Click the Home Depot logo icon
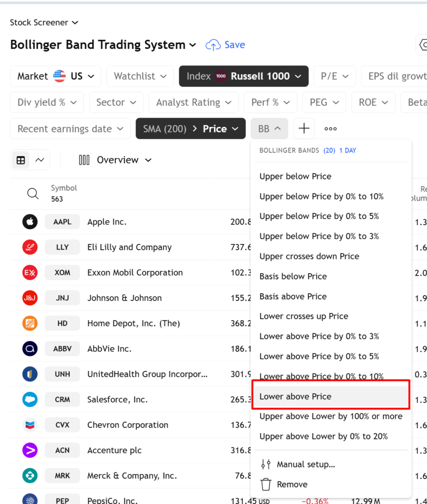427x504 pixels. (30, 323)
